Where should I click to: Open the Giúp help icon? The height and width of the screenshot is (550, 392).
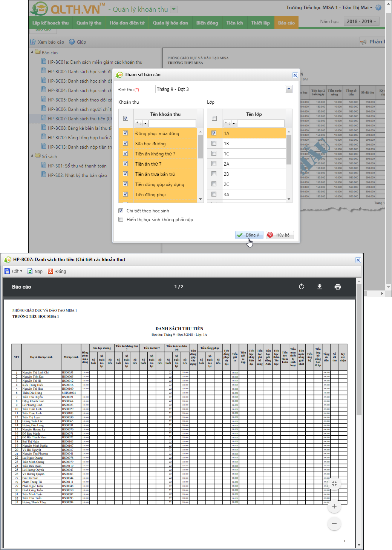point(72,42)
